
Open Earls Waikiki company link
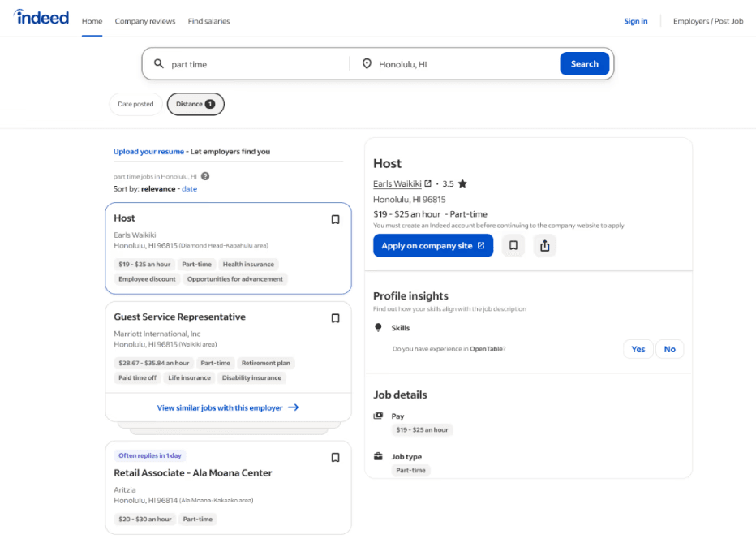(x=397, y=183)
